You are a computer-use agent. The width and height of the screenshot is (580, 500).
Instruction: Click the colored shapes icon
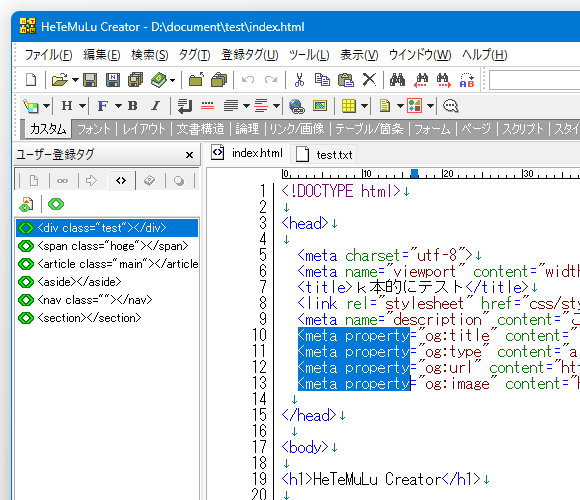pyautogui.click(x=415, y=106)
